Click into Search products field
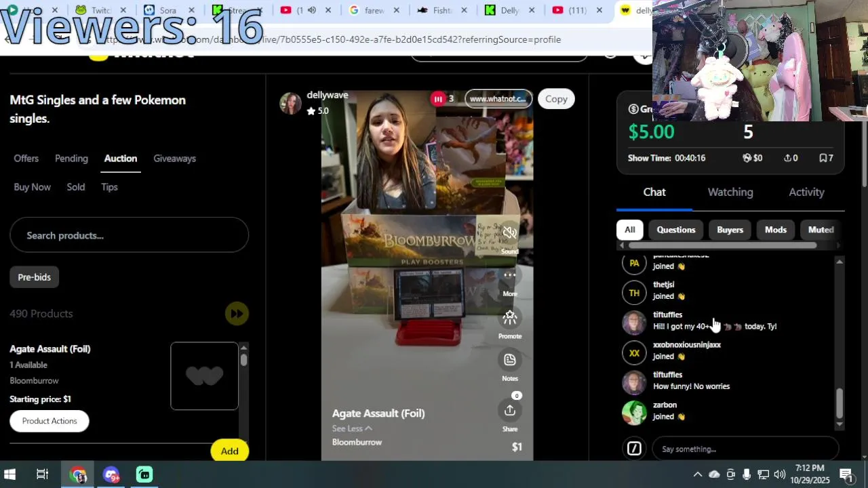The height and width of the screenshot is (488, 868). point(129,235)
